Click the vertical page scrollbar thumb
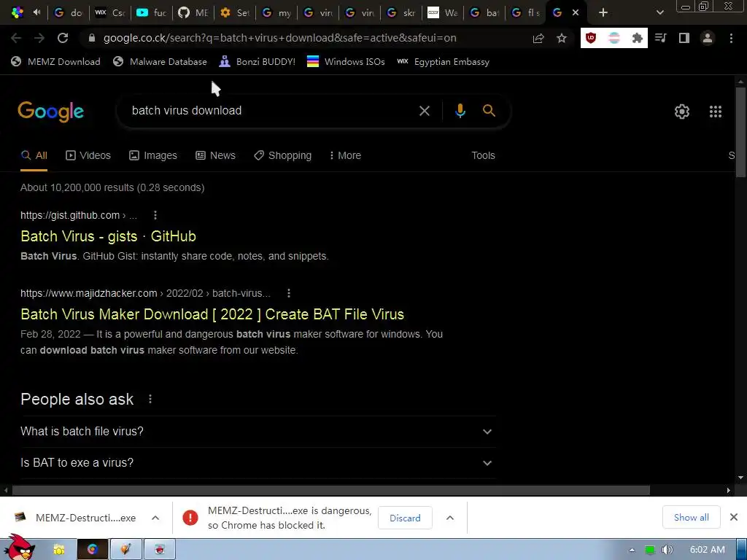The width and height of the screenshot is (747, 560). coord(740,133)
